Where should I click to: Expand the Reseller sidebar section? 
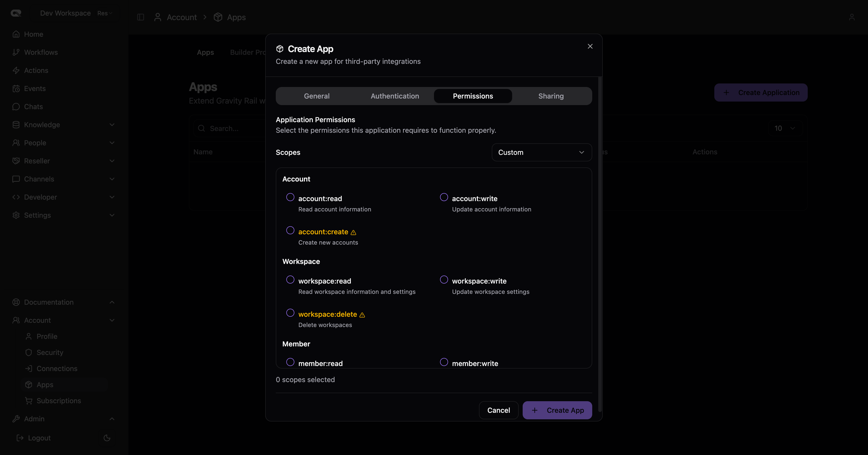click(112, 161)
